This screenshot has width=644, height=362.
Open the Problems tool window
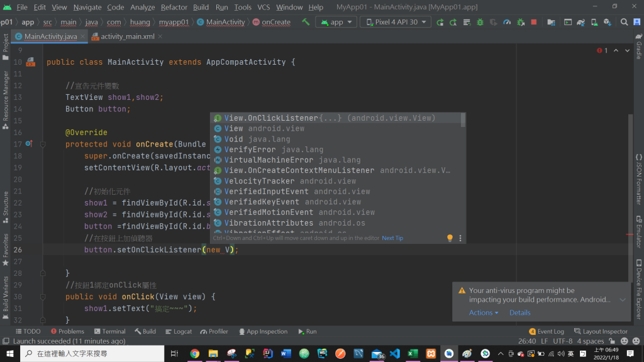(x=67, y=332)
